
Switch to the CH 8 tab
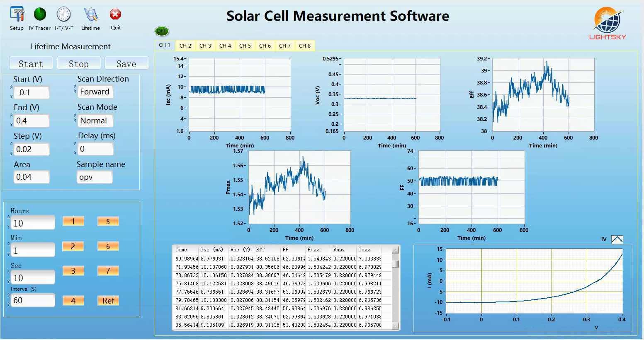point(305,46)
